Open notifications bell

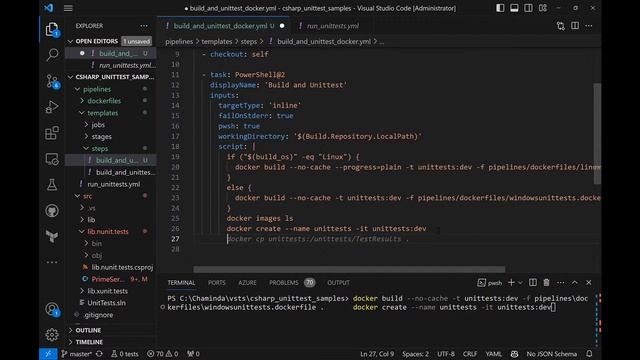tap(589, 354)
